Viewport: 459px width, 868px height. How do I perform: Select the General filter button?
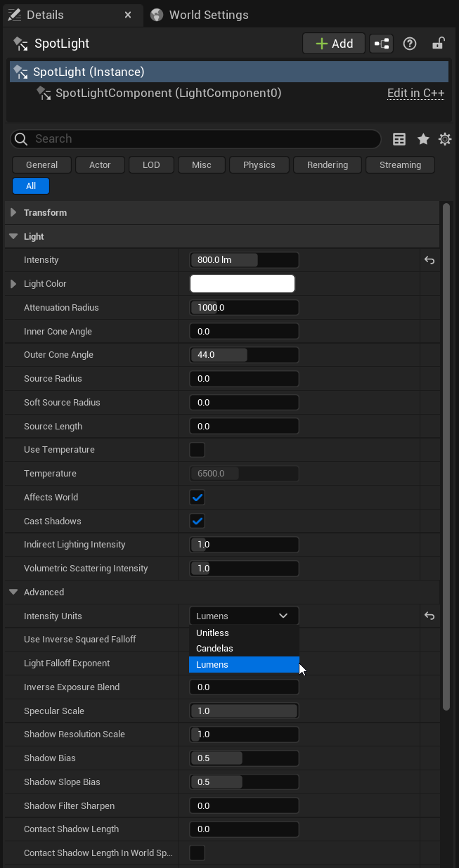41,165
